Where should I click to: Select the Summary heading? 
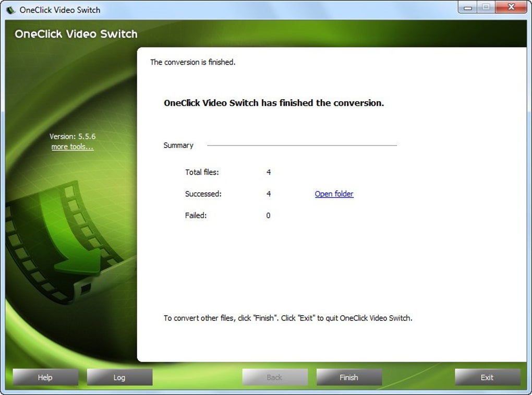tap(178, 145)
